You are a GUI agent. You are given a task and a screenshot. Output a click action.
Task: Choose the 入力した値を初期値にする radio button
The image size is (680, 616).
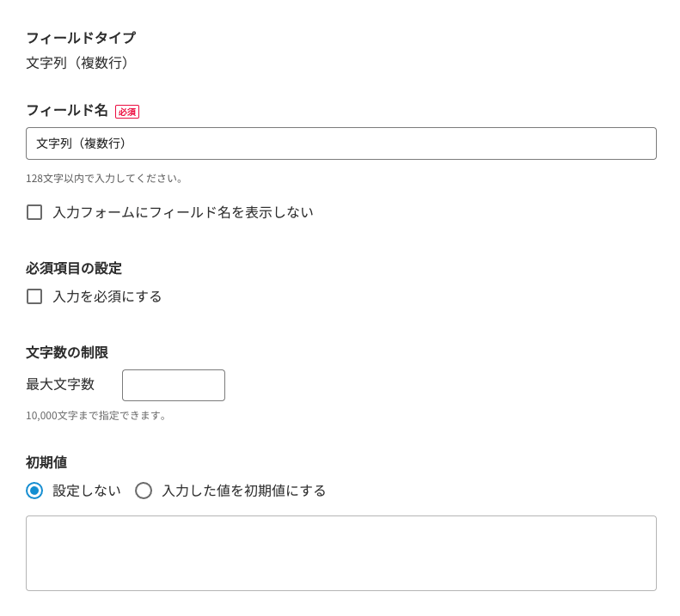pyautogui.click(x=144, y=491)
